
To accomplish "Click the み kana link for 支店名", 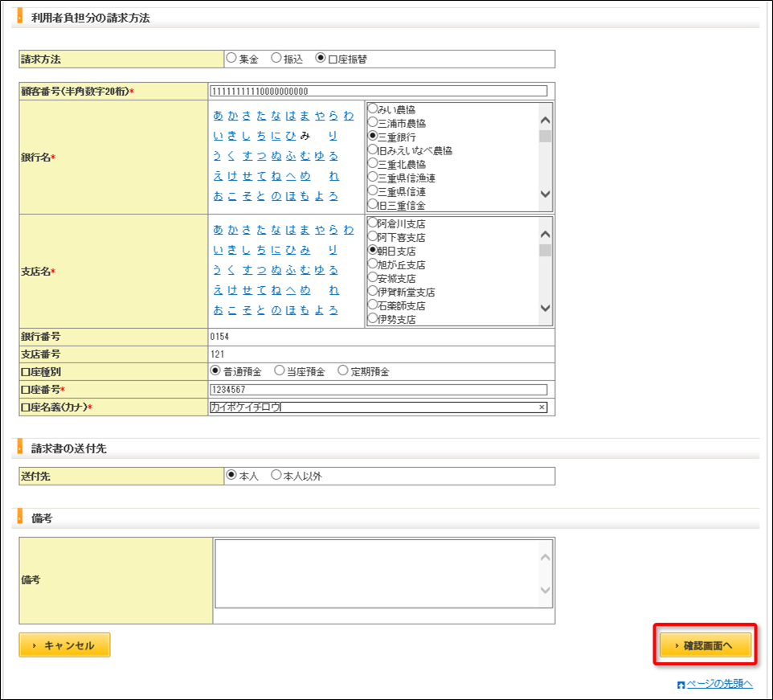I will point(305,250).
